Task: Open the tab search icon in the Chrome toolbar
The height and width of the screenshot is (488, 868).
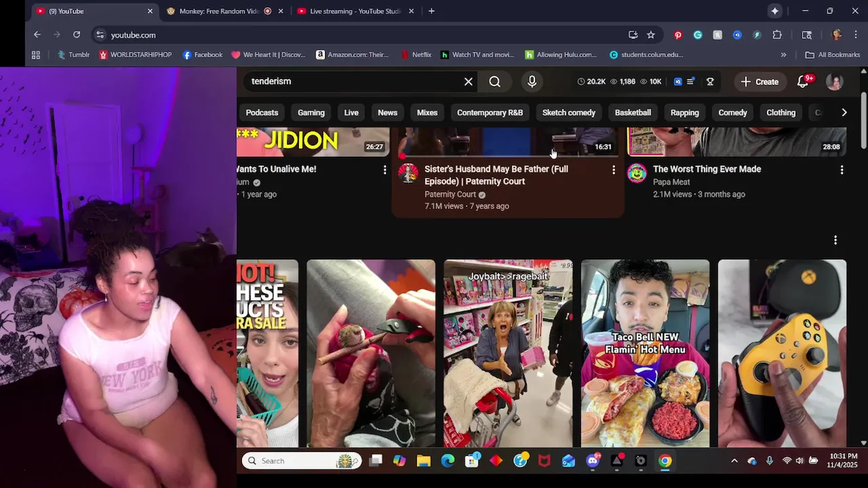Action: click(806, 35)
